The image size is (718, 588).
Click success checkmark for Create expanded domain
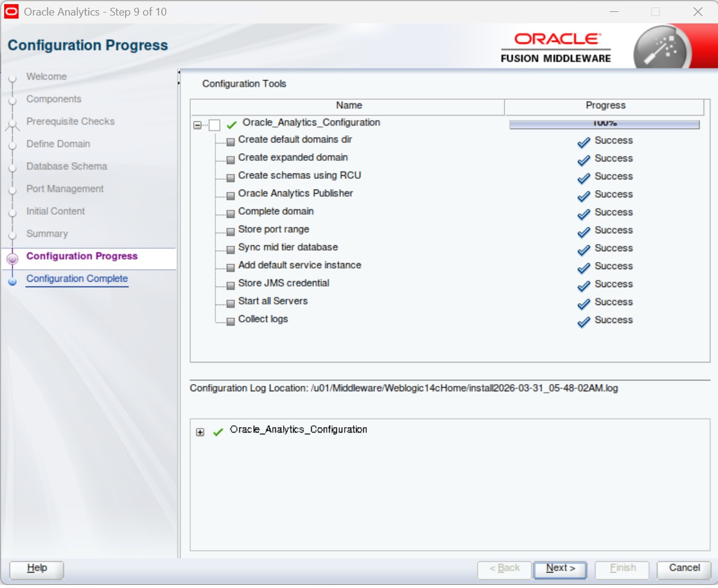pos(584,160)
